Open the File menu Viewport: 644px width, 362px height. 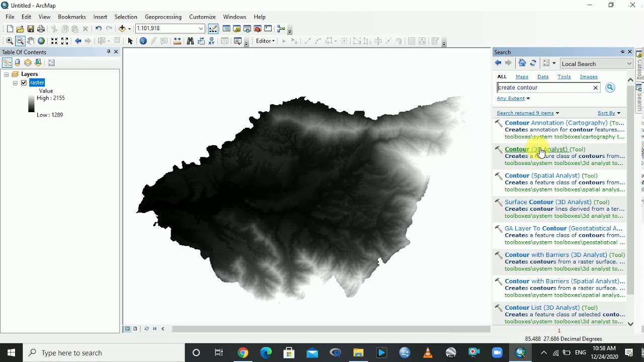[x=10, y=17]
